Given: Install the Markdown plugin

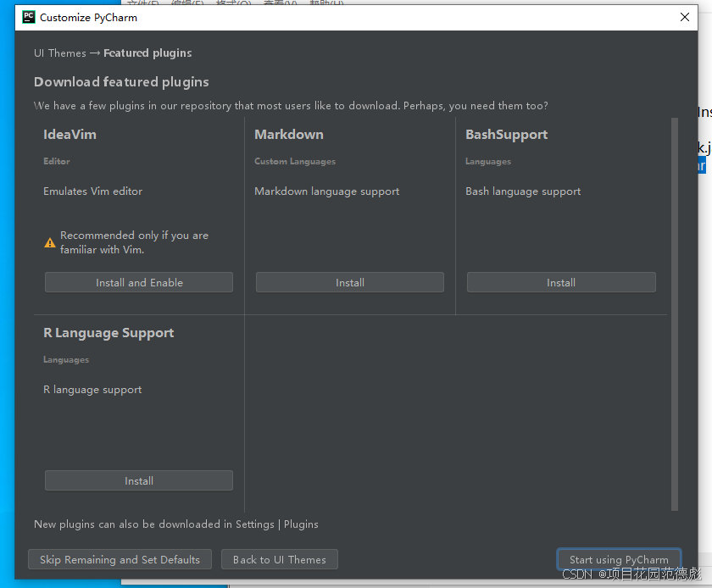Looking at the screenshot, I should point(349,282).
